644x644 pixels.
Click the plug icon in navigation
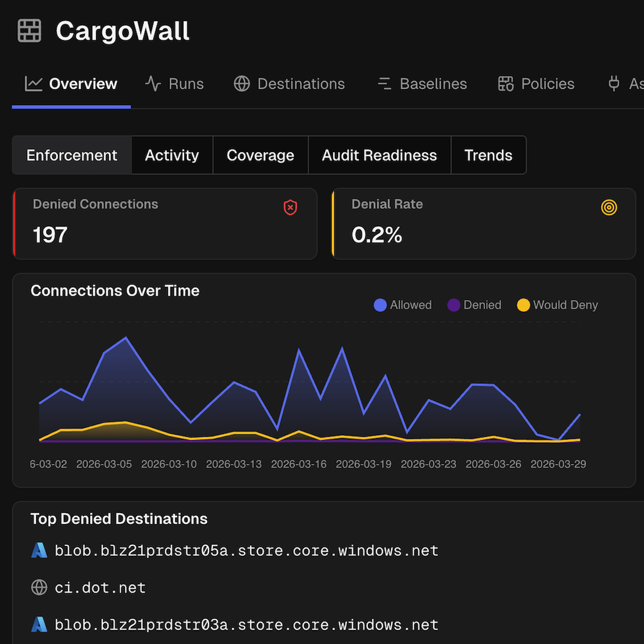[x=614, y=84]
